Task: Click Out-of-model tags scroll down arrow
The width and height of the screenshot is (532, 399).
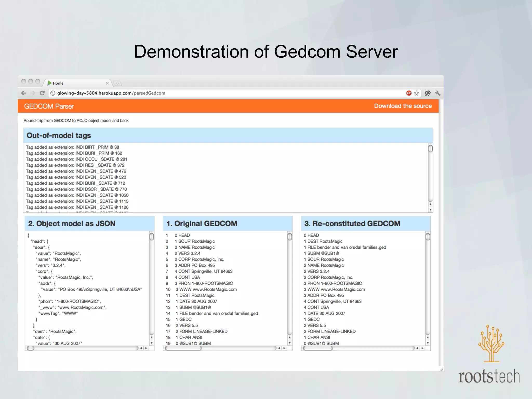Action: click(430, 210)
